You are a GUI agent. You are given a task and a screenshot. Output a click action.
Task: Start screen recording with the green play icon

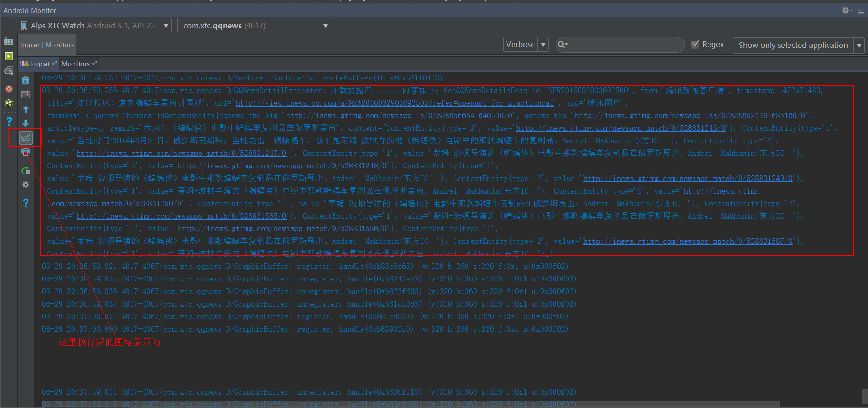click(x=8, y=56)
